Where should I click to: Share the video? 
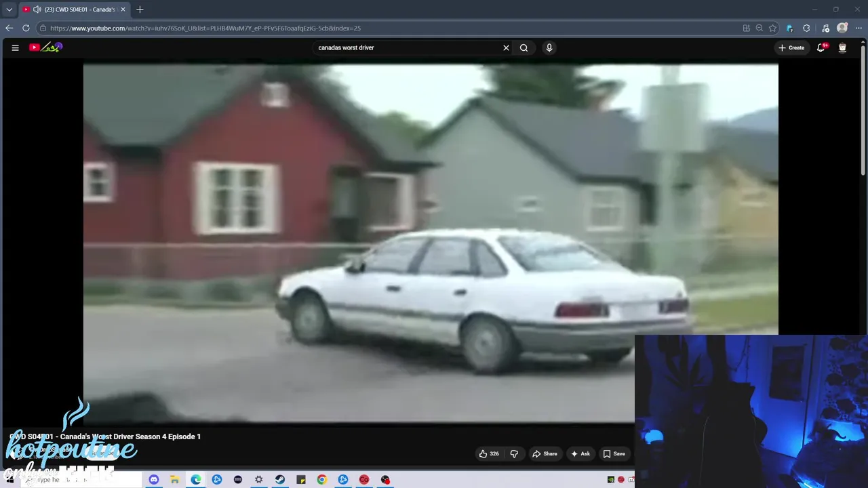[x=545, y=453]
